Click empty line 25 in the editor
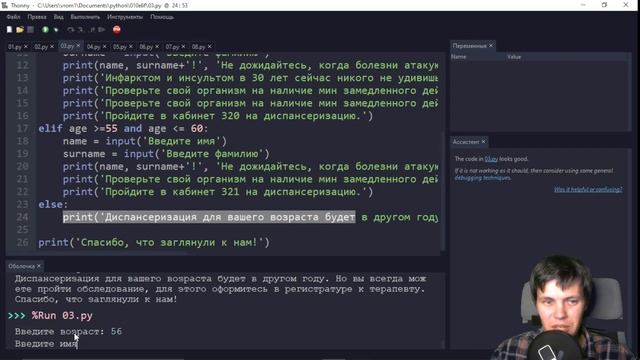Screen dimensions: 640x360 237,230
